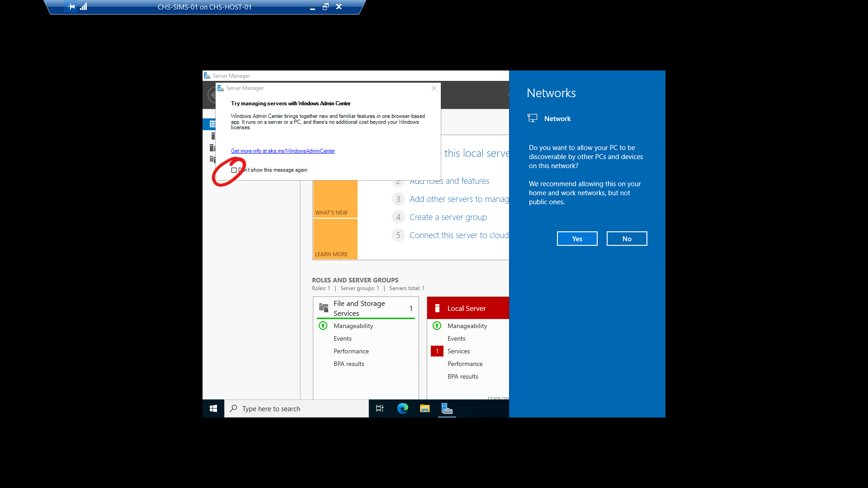
Task: Click connection signal strength icon
Action: coord(84,7)
